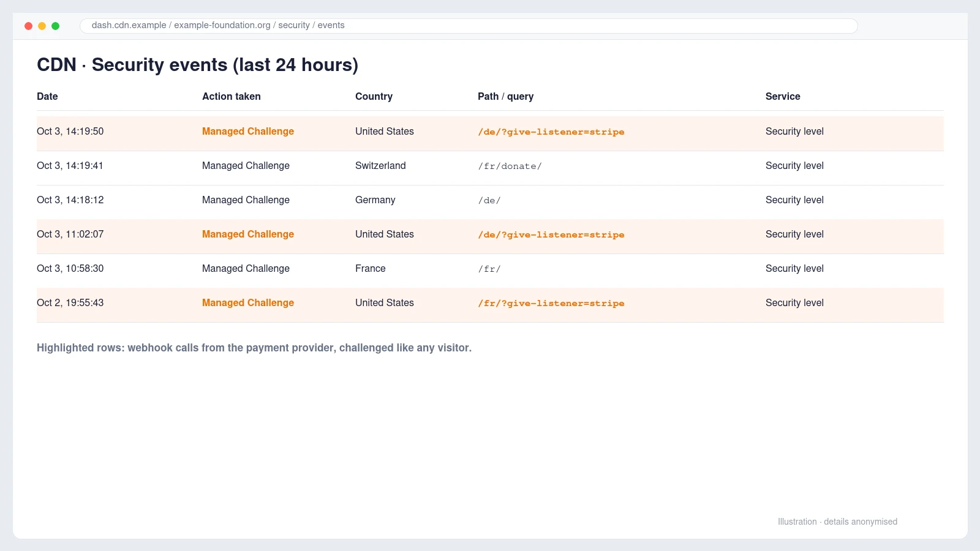This screenshot has height=551, width=980.
Task: Click Security level in the Oct 2 row
Action: pos(794,302)
